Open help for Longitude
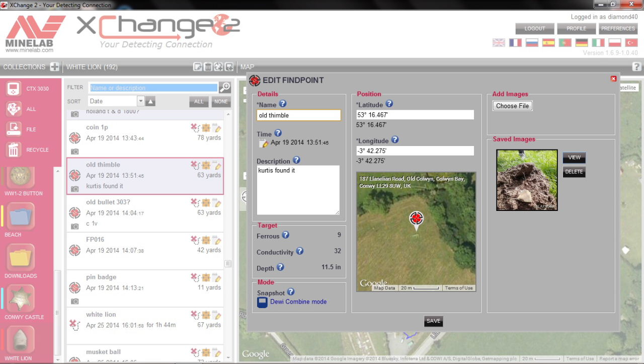 pyautogui.click(x=395, y=140)
